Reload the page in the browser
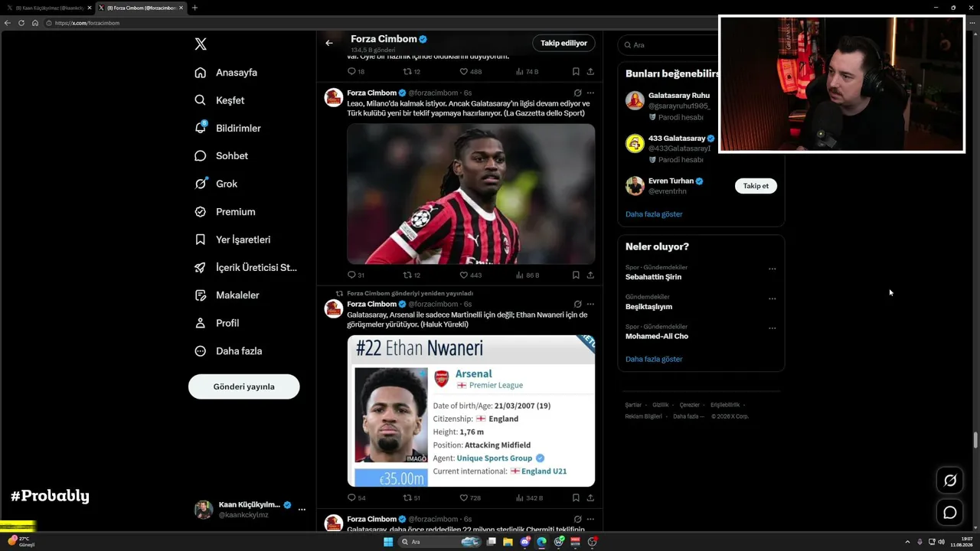This screenshot has width=980, height=551. tap(21, 23)
